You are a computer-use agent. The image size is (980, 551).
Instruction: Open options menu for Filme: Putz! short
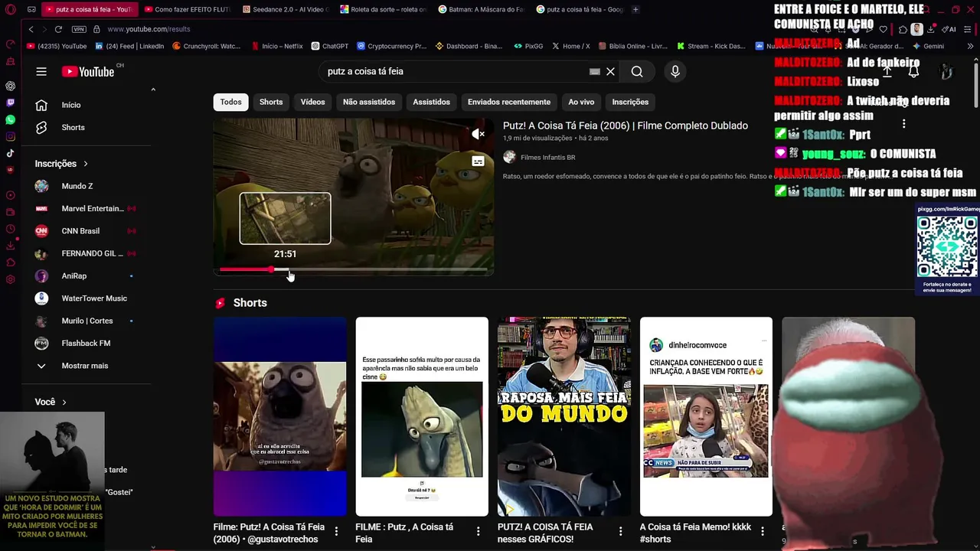click(336, 530)
